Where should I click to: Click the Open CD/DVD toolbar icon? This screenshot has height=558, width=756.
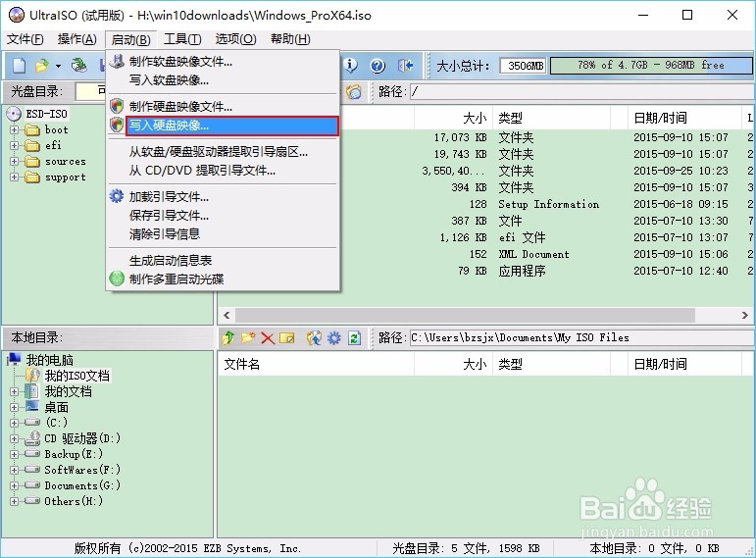(x=79, y=65)
